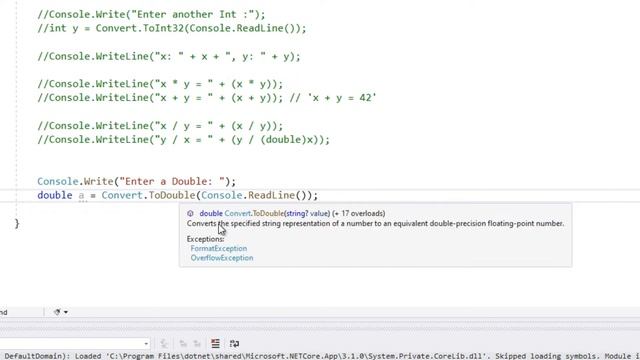Click the commented 'Enter another Int' line
This screenshot has height=360, width=640.
[151, 14]
